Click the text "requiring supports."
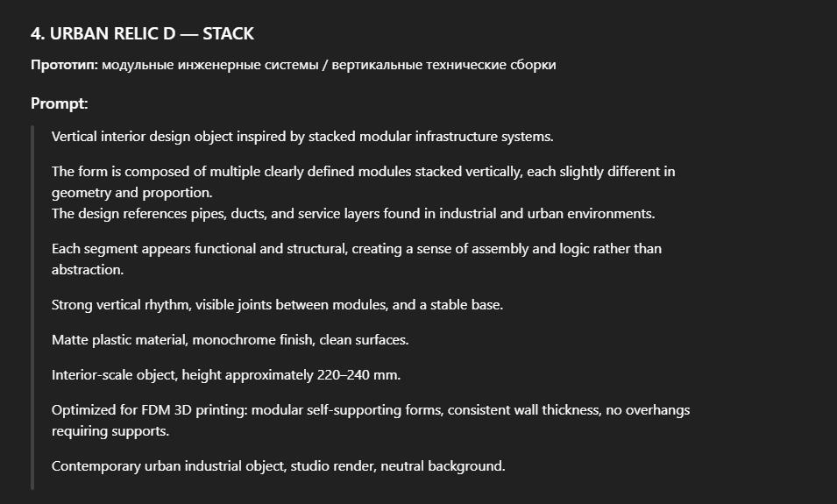This screenshot has width=837, height=504. point(110,431)
